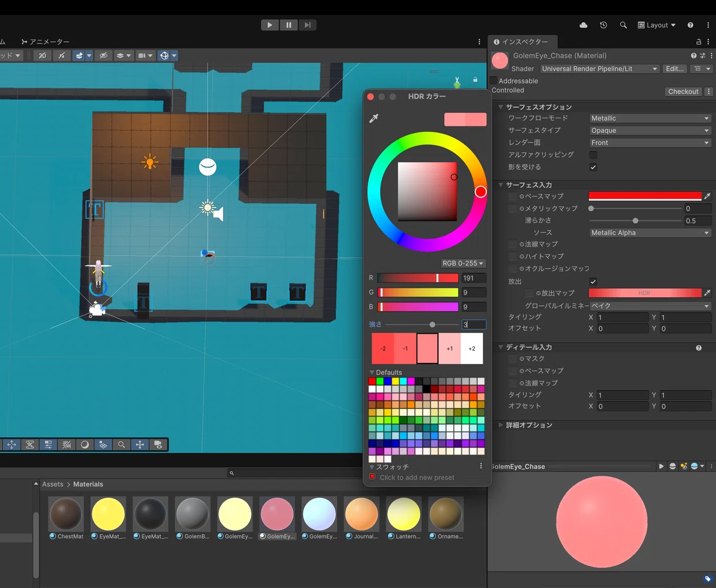The width and height of the screenshot is (716, 588).
Task: Enable the アルファクリッピング checkbox
Action: pos(593,155)
